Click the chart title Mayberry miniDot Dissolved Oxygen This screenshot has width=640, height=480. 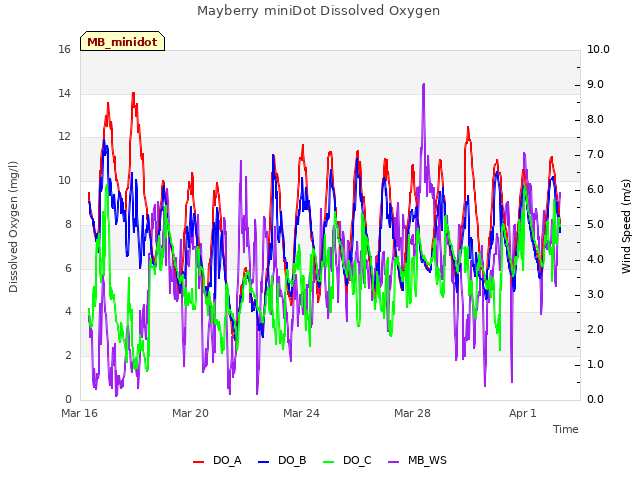point(318,11)
